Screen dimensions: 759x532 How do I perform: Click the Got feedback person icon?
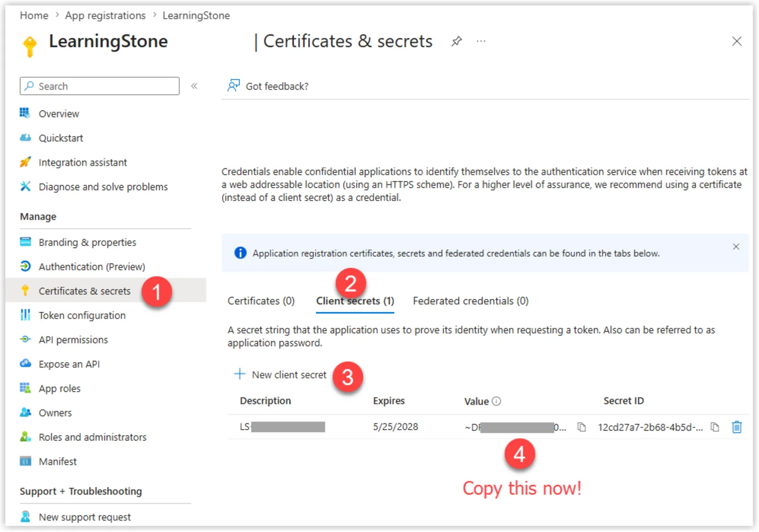[233, 85]
